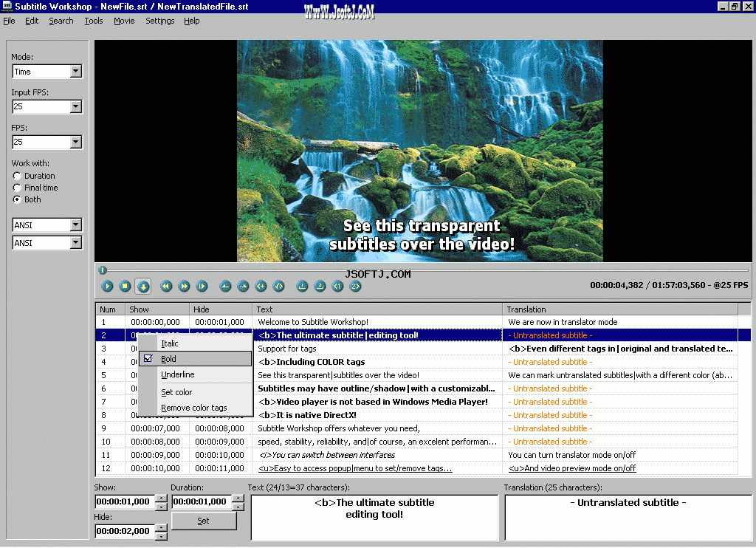Open the Movie menu
The image size is (756, 548).
pos(124,21)
